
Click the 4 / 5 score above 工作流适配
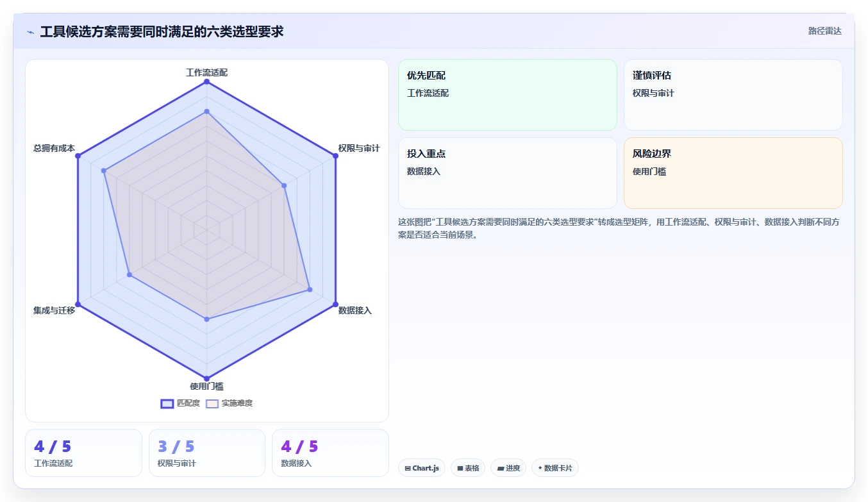click(x=53, y=447)
